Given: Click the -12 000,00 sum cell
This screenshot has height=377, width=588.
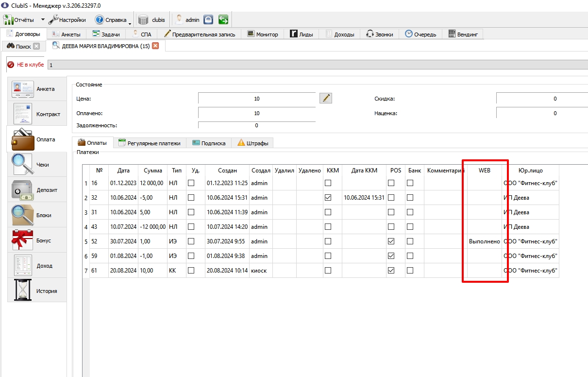Looking at the screenshot, I should pos(153,227).
